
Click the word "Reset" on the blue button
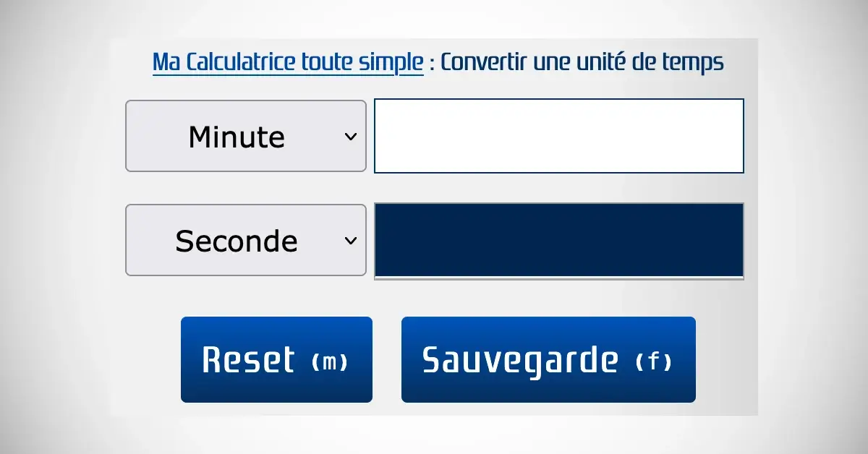[248, 360]
